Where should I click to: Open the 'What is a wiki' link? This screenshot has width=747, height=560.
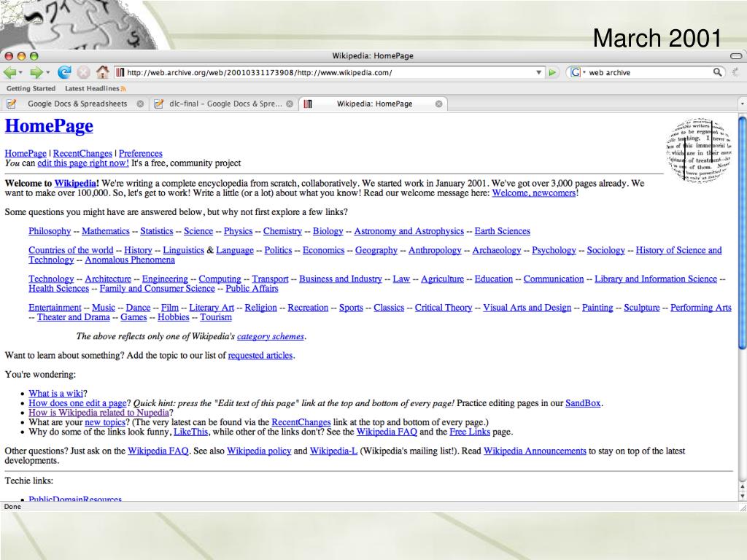55,393
